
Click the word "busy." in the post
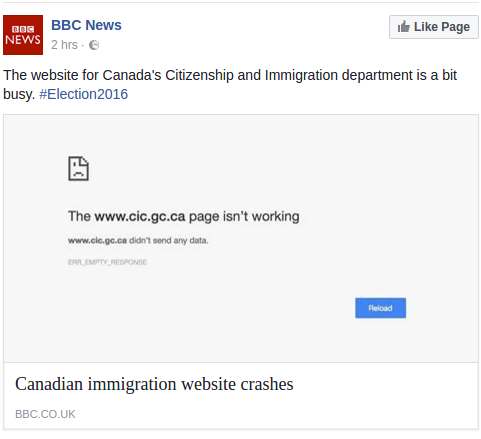click(19, 95)
